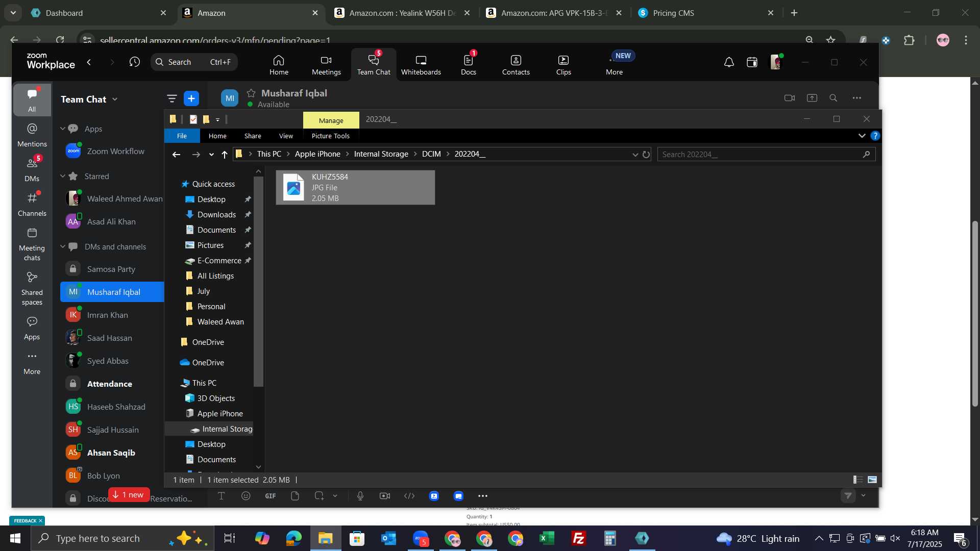
Task: Switch to details view layout
Action: click(x=858, y=480)
